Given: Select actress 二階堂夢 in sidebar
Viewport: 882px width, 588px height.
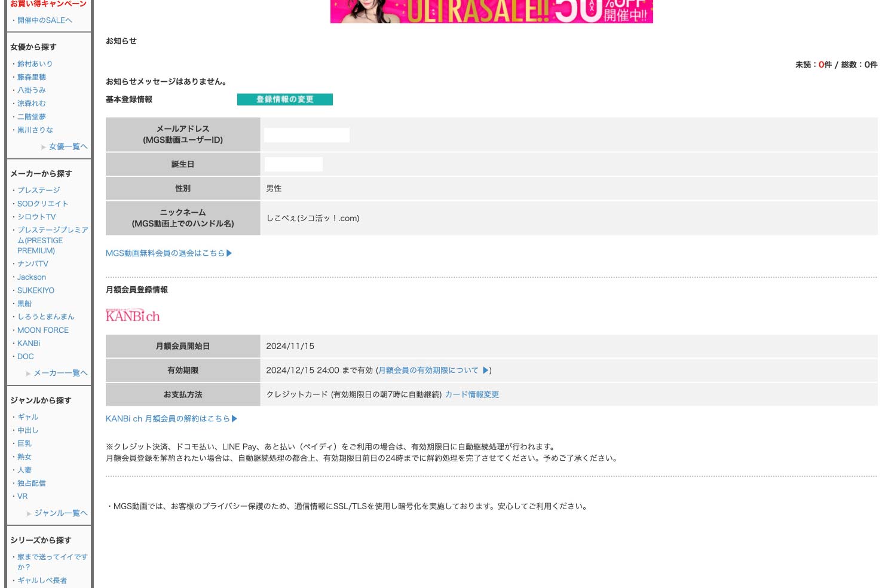Looking at the screenshot, I should click(x=32, y=117).
